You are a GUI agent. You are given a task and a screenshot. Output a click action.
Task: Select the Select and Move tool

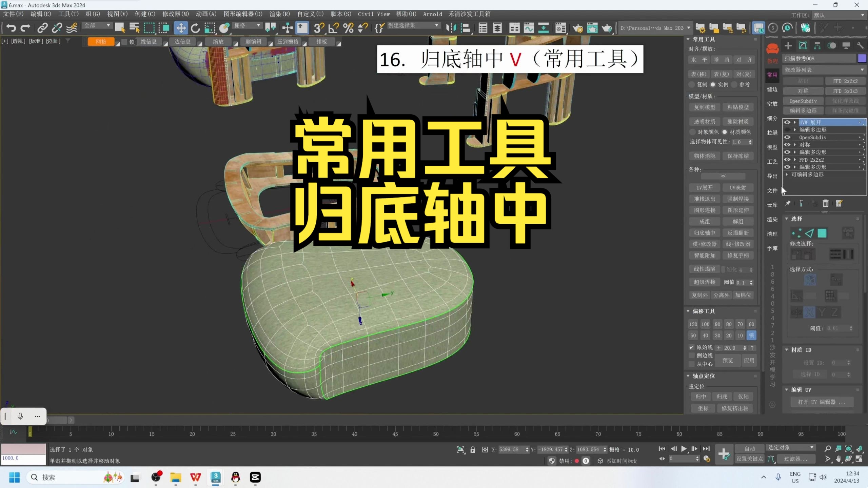point(181,28)
